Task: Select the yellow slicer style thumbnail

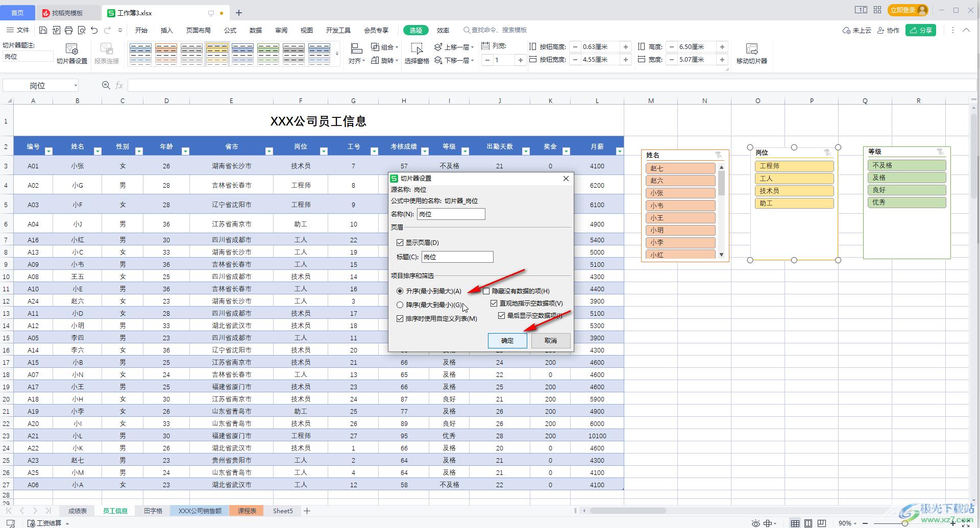Action: 217,55
